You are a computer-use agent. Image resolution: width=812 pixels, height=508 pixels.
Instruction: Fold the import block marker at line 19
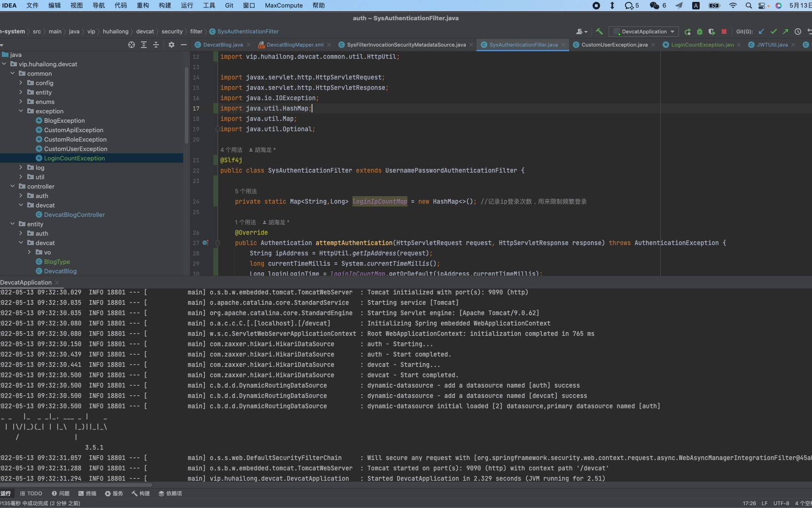click(x=218, y=129)
